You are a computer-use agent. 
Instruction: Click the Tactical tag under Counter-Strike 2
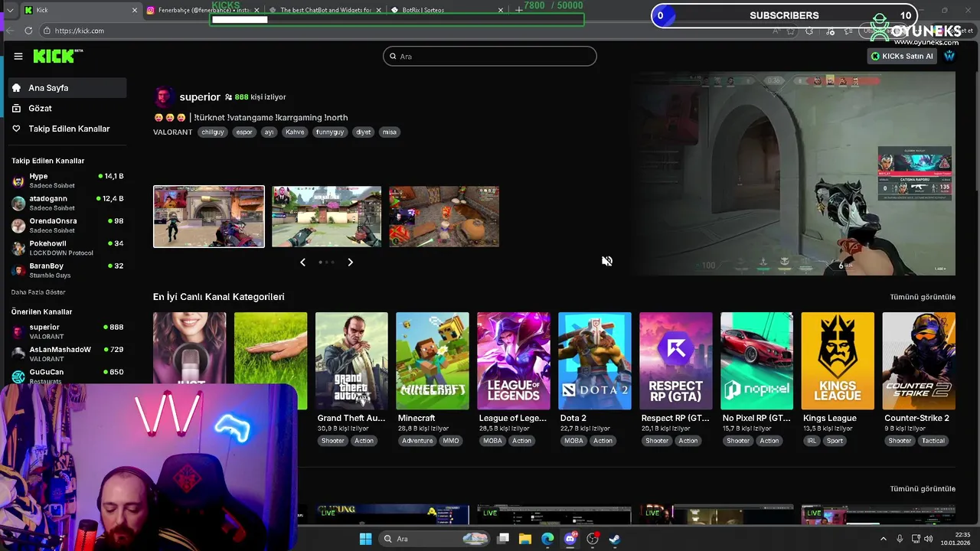pyautogui.click(x=933, y=441)
